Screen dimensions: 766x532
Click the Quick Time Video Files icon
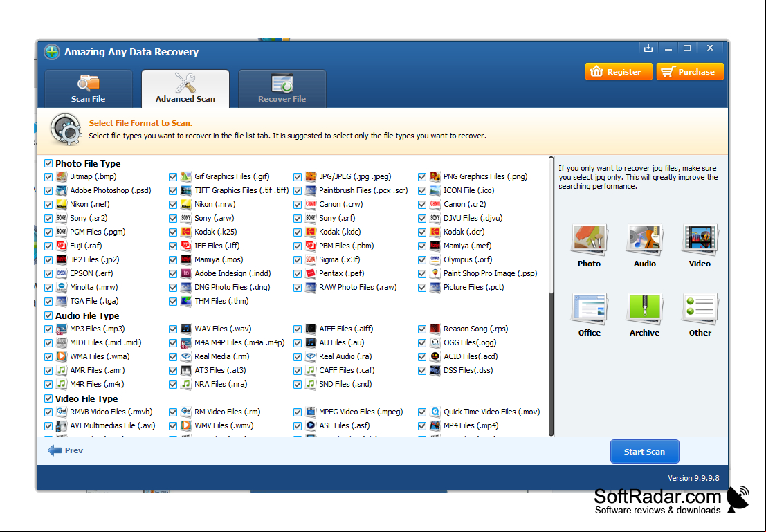point(435,412)
